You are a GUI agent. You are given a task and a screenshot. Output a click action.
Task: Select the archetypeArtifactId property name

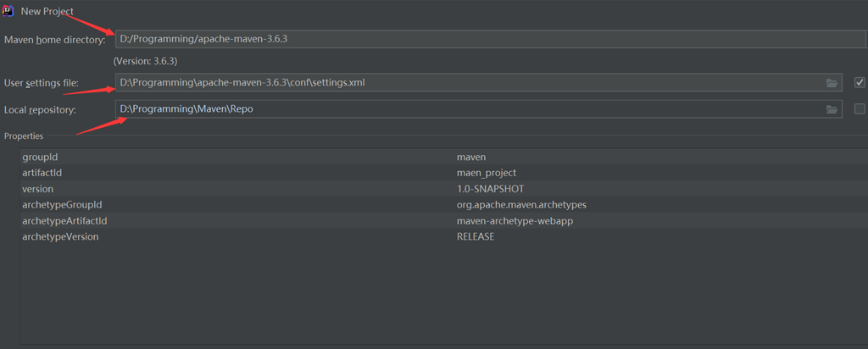tap(64, 221)
